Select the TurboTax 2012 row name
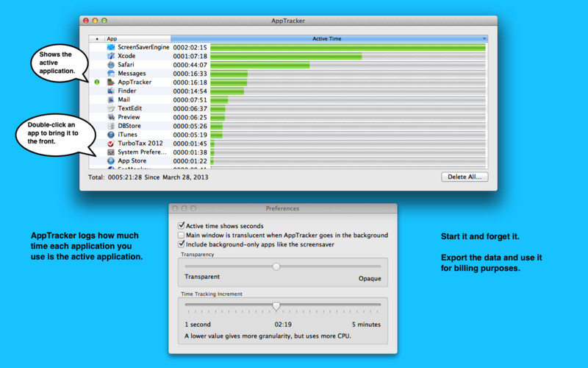This screenshot has height=368, width=588. pyautogui.click(x=140, y=144)
